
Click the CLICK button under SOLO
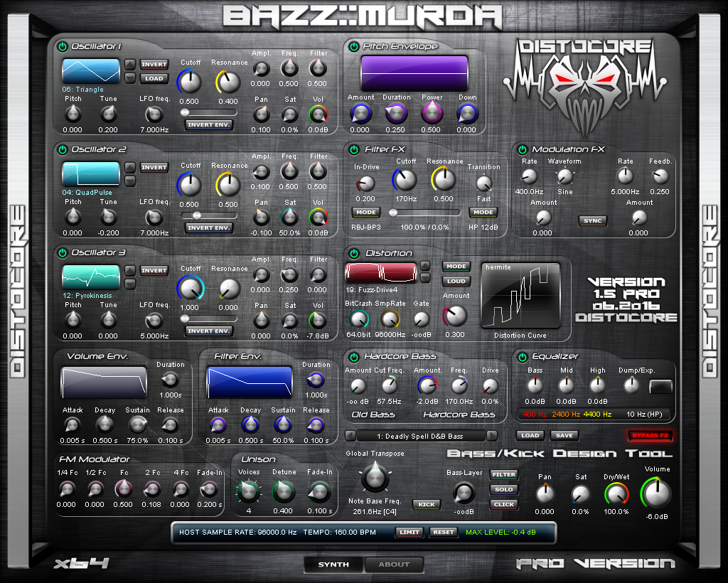pyautogui.click(x=504, y=505)
